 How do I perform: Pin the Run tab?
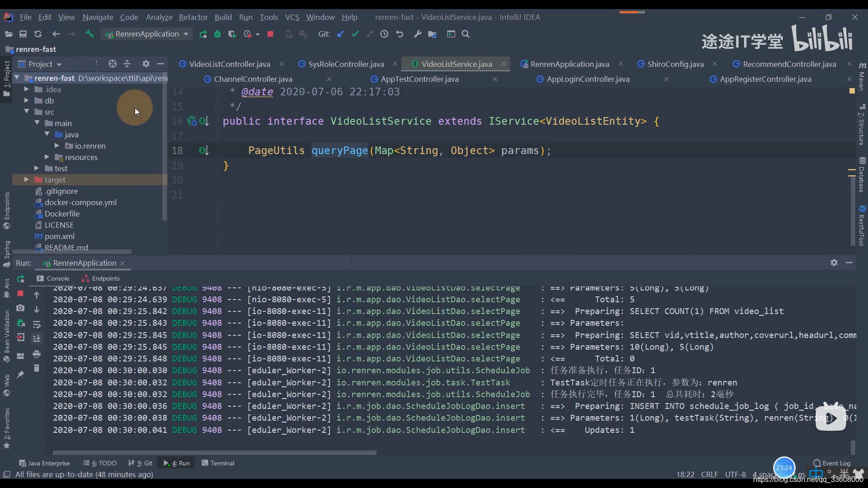(x=20, y=374)
